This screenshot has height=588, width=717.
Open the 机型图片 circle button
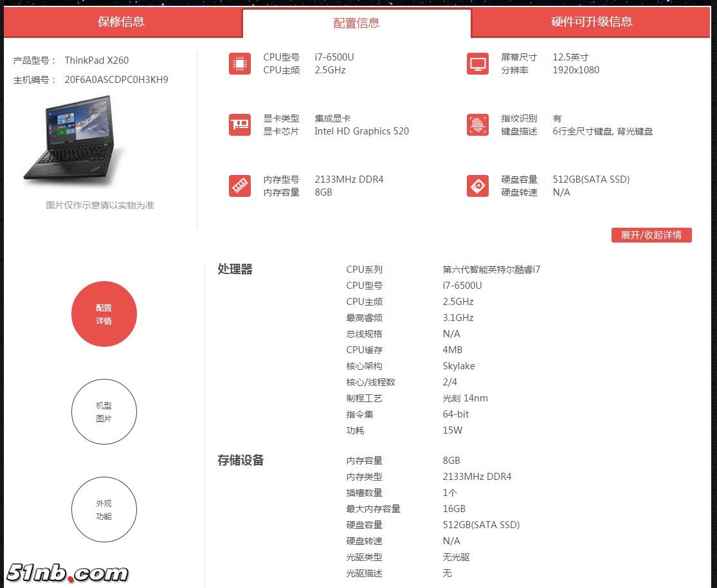pyautogui.click(x=104, y=412)
